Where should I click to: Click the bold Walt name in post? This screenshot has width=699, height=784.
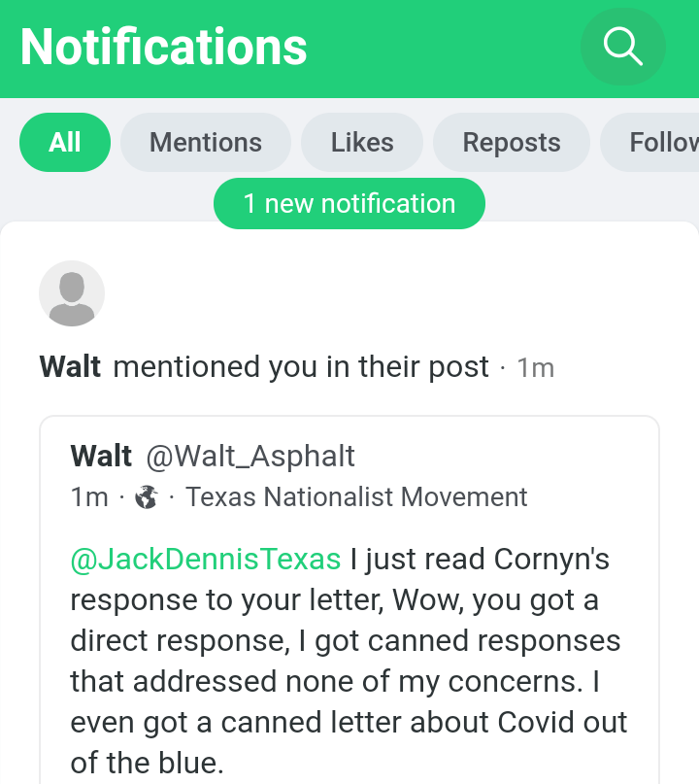click(101, 456)
